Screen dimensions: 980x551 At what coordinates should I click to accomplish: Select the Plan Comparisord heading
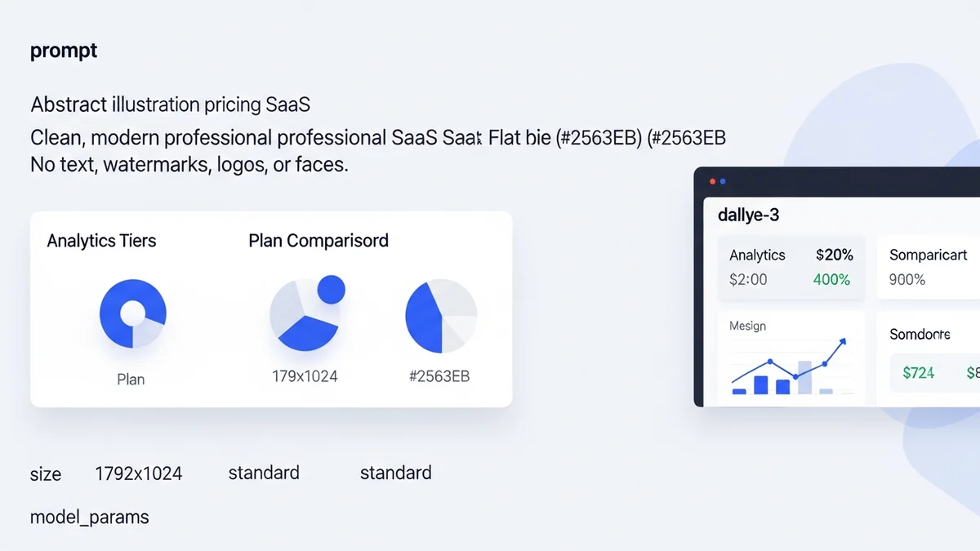pyautogui.click(x=318, y=241)
